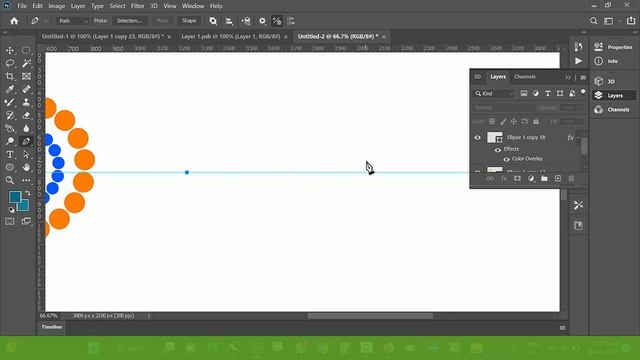Switch to the Channels panel tab

[x=524, y=77]
